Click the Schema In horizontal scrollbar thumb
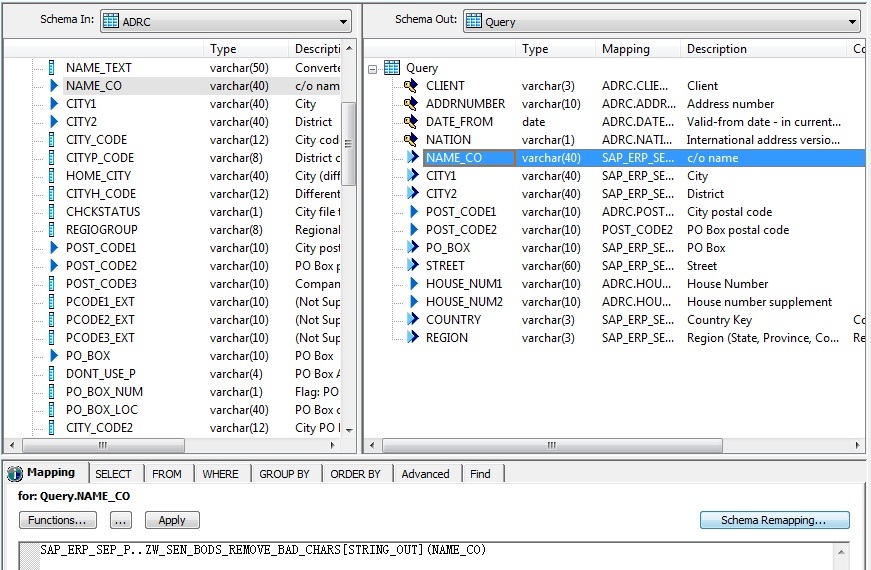The width and height of the screenshot is (871, 570). [103, 445]
